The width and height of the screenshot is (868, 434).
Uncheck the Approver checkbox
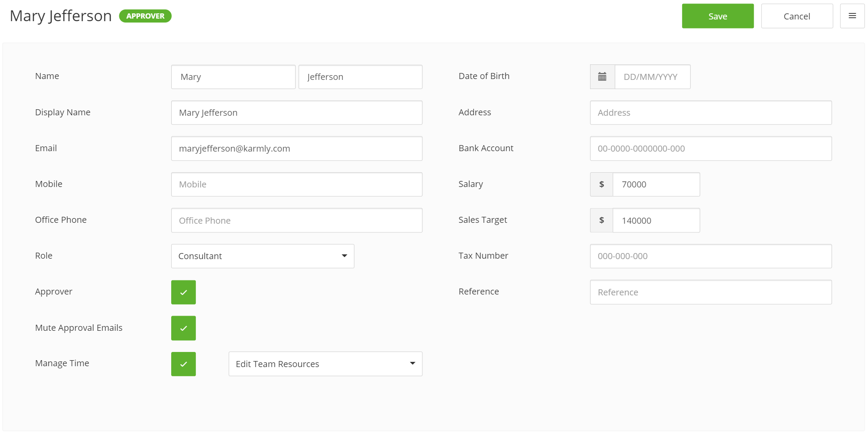click(183, 292)
